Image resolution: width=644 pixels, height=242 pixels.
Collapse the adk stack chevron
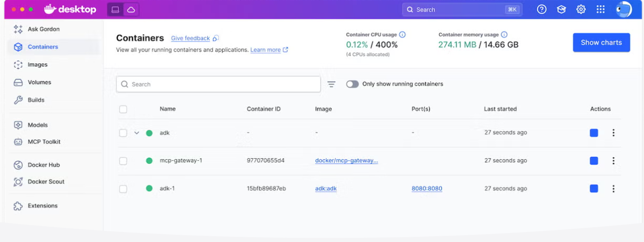point(137,133)
